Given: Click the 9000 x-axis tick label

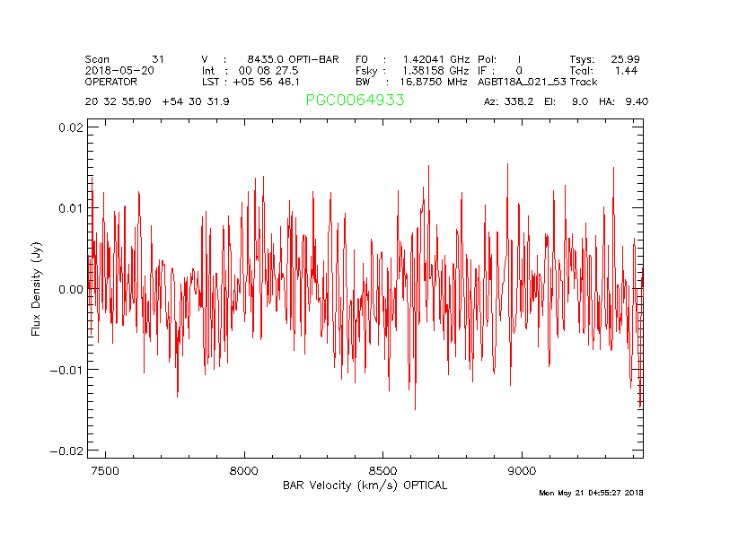Looking at the screenshot, I should tap(522, 470).
